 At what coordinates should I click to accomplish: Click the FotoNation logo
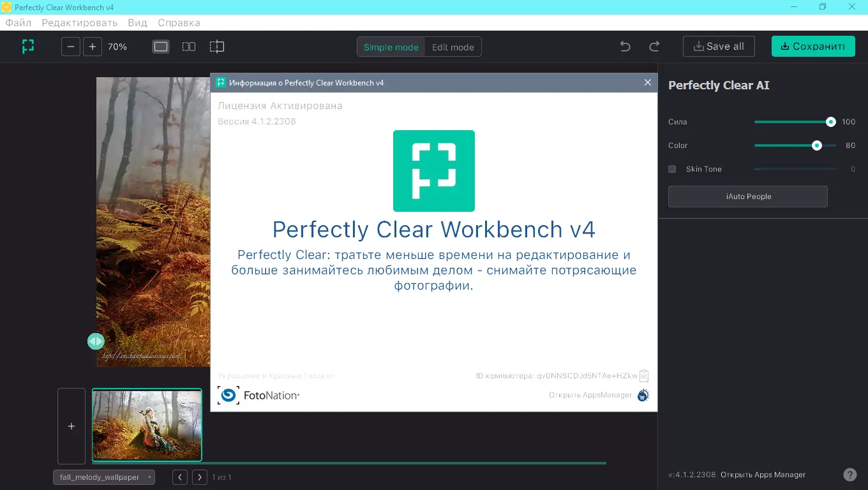[x=258, y=396]
